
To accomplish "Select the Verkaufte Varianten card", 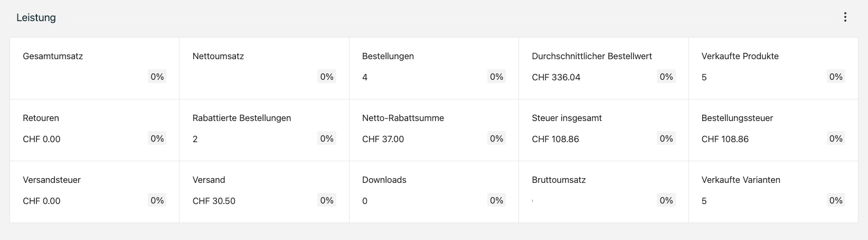I will click(x=773, y=191).
